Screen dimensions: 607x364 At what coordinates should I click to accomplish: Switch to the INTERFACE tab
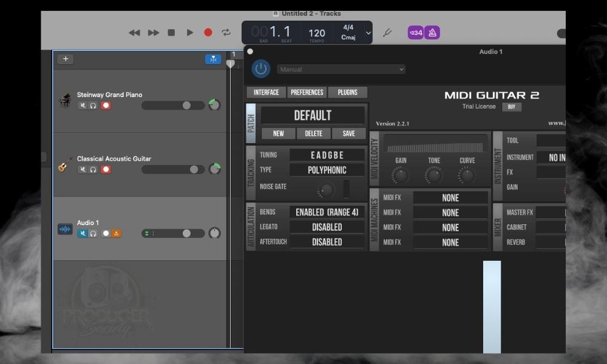[x=266, y=92]
